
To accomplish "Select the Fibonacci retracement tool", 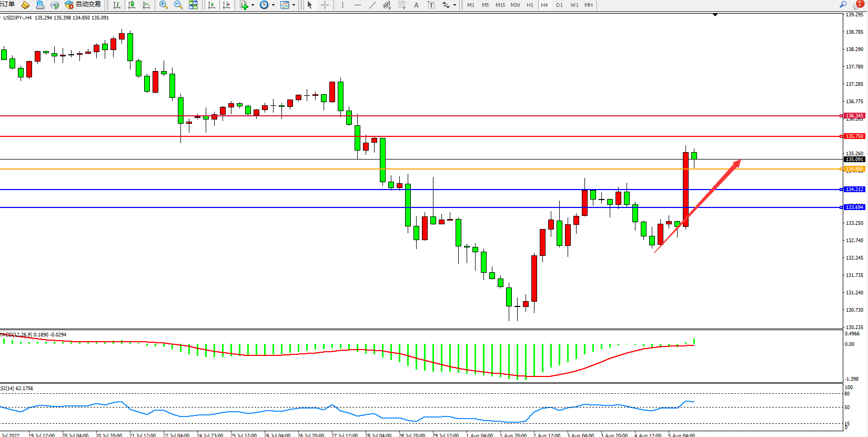I will click(x=401, y=5).
